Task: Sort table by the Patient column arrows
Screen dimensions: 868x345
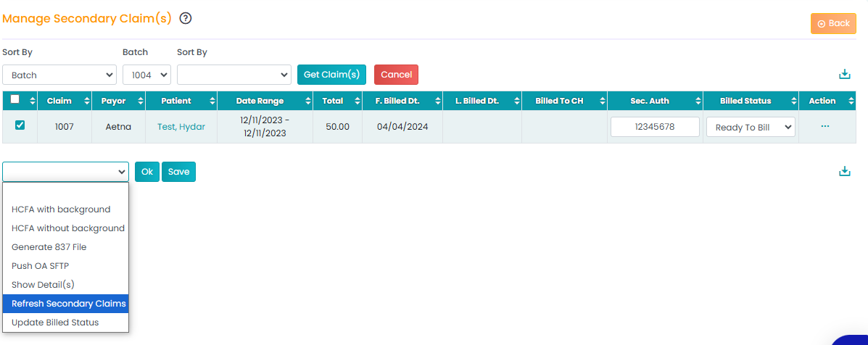Action: coord(212,101)
